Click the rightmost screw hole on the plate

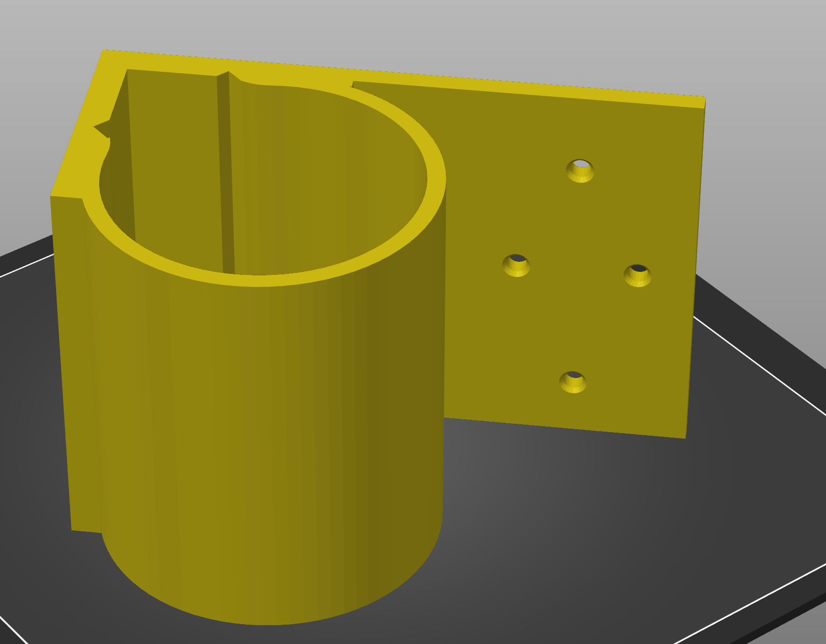click(637, 275)
